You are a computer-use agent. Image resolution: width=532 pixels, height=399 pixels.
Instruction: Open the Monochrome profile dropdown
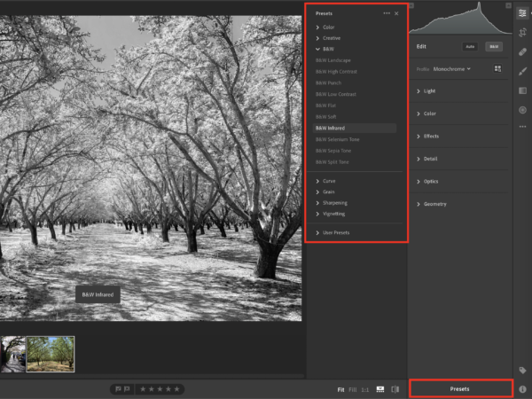pyautogui.click(x=451, y=69)
